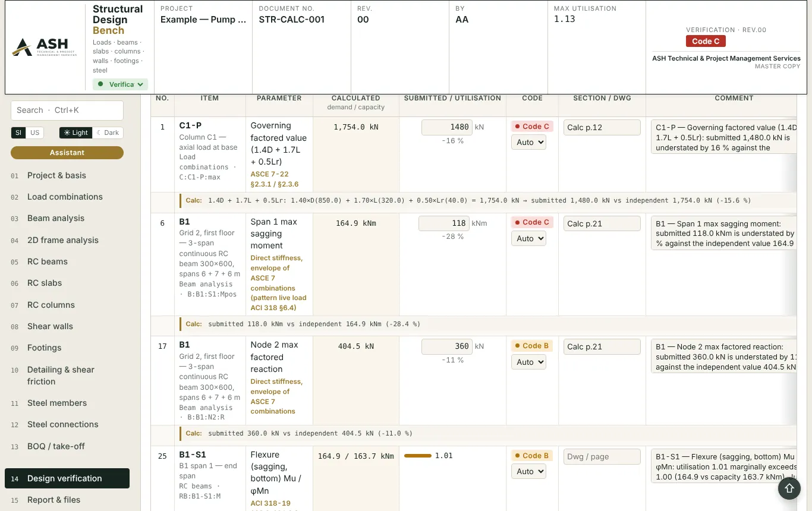This screenshot has width=812, height=511.
Task: Go to Steel members
Action: tap(67, 403)
